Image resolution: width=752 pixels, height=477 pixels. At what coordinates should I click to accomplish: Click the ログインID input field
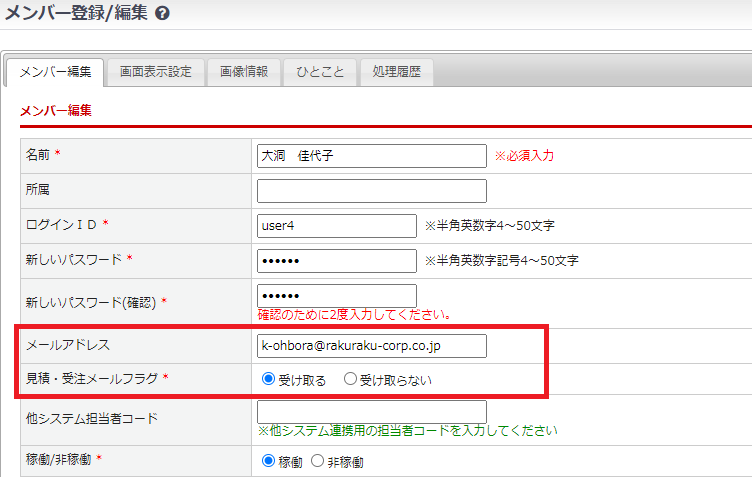336,226
